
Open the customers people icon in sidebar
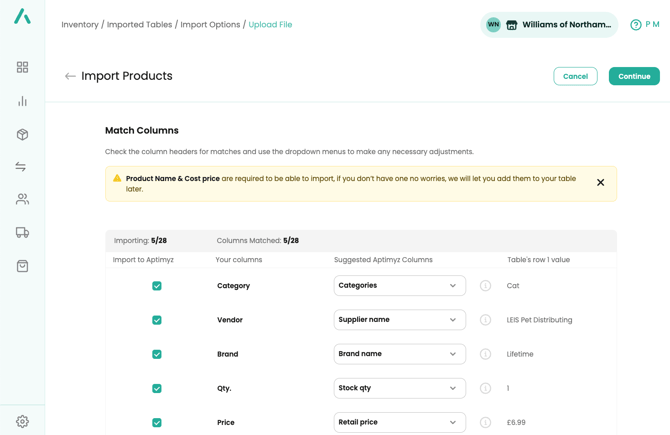[22, 200]
